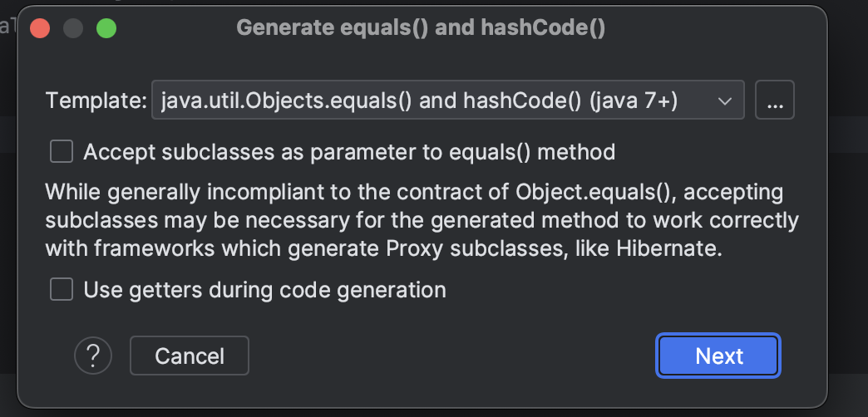868x417 pixels.
Task: Click the 'Template:' label
Action: [96, 101]
